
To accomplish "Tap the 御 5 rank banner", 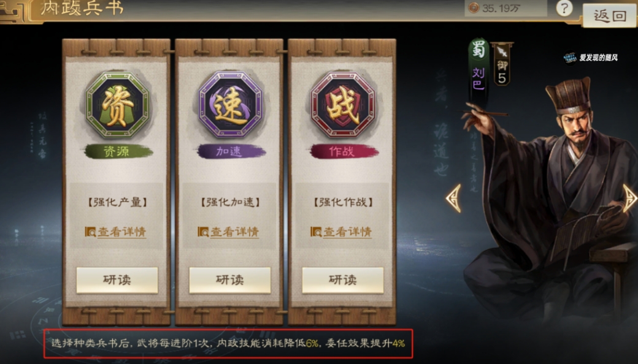I will (x=502, y=64).
